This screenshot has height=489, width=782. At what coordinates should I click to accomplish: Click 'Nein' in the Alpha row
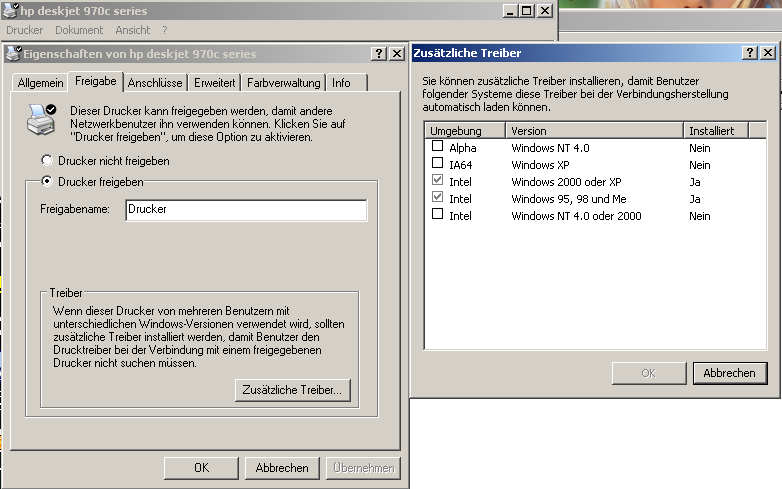click(700, 148)
